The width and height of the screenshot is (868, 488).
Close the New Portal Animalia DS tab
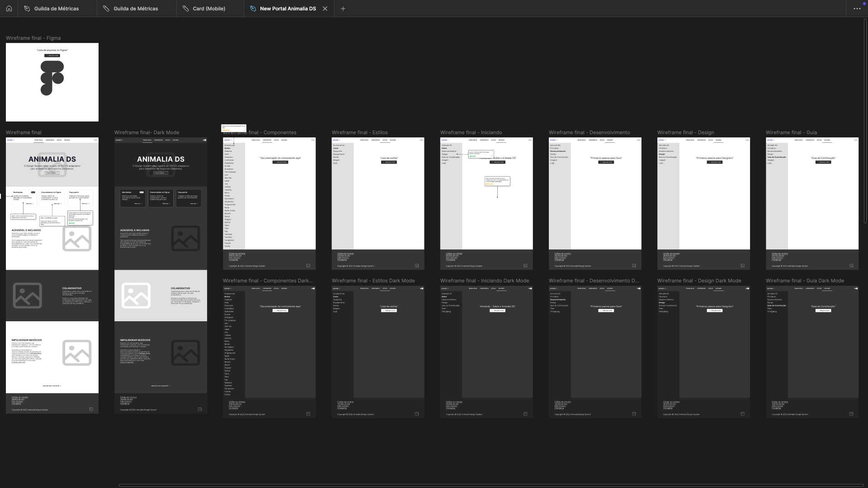coord(325,9)
